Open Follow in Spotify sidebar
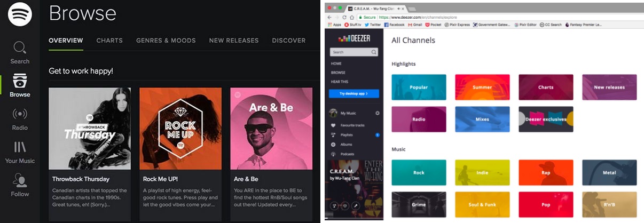Image resolution: width=644 pixels, height=223 pixels. click(x=20, y=185)
